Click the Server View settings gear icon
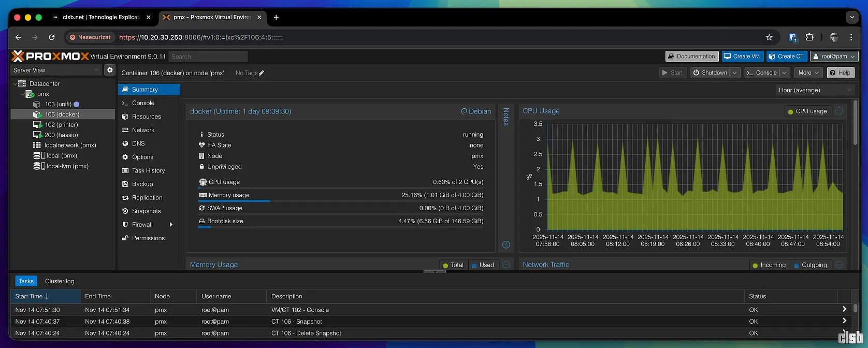Viewport: 868px width, 348px height. [x=110, y=70]
